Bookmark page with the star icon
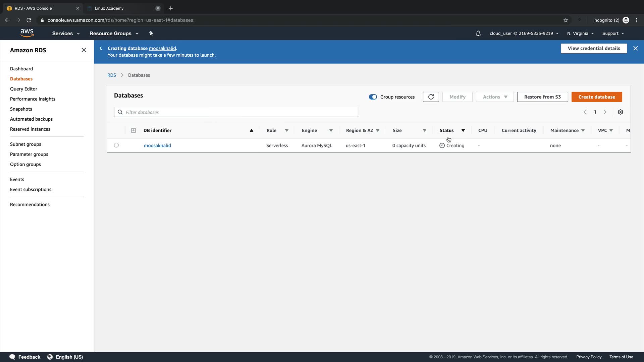 pyautogui.click(x=566, y=20)
